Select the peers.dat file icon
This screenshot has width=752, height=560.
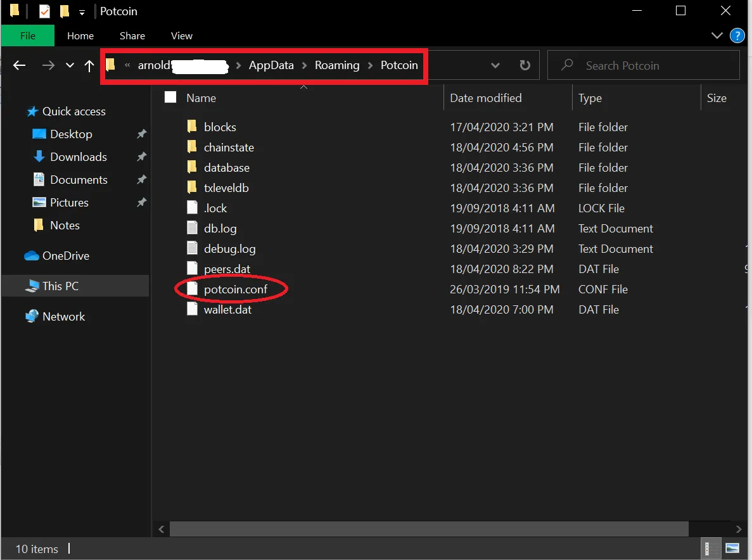[192, 268]
